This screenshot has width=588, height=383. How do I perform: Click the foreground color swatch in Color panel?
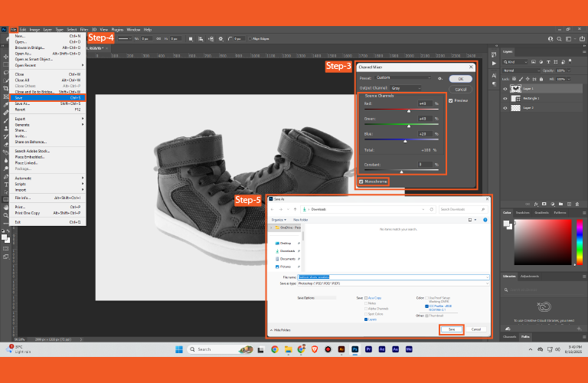[505, 223]
